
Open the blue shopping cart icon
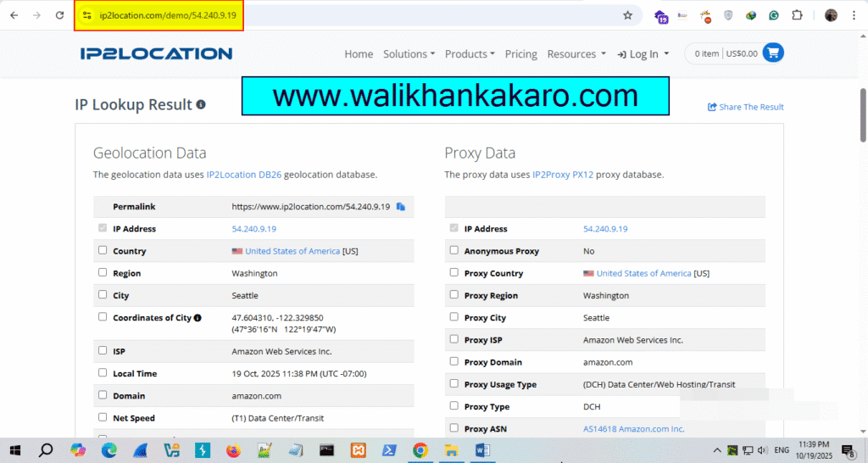(x=773, y=53)
